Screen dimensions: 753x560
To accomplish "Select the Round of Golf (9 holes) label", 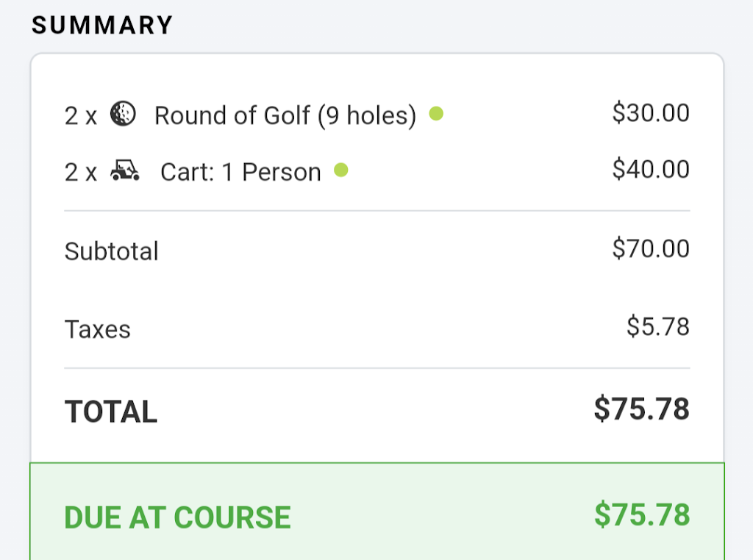I will tap(285, 115).
